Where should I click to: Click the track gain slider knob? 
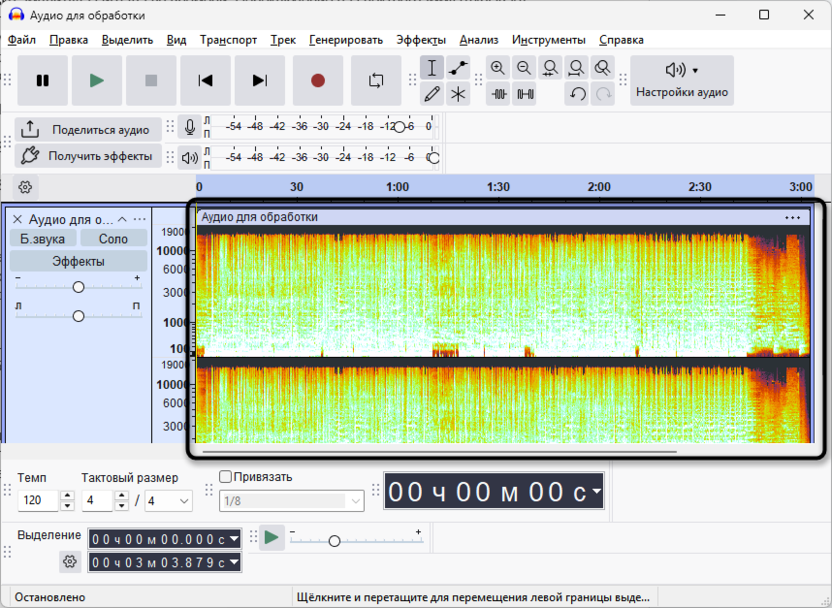[x=78, y=287]
